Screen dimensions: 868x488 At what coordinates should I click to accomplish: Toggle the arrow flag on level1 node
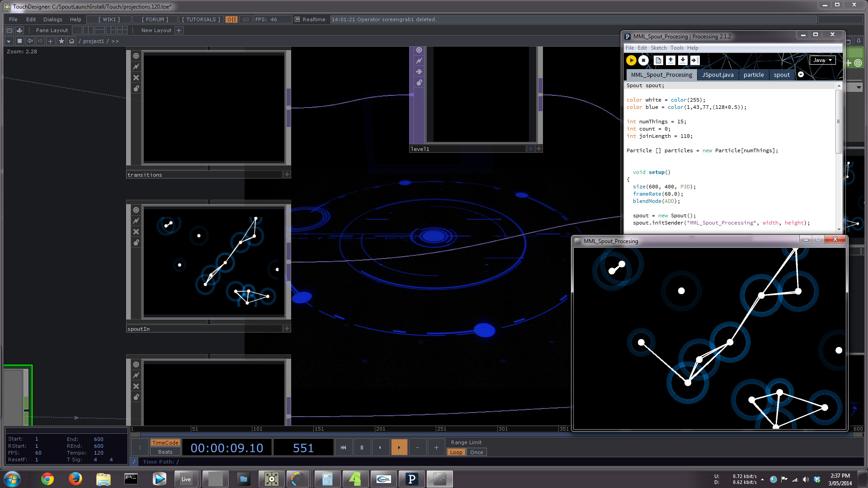pyautogui.click(x=419, y=72)
